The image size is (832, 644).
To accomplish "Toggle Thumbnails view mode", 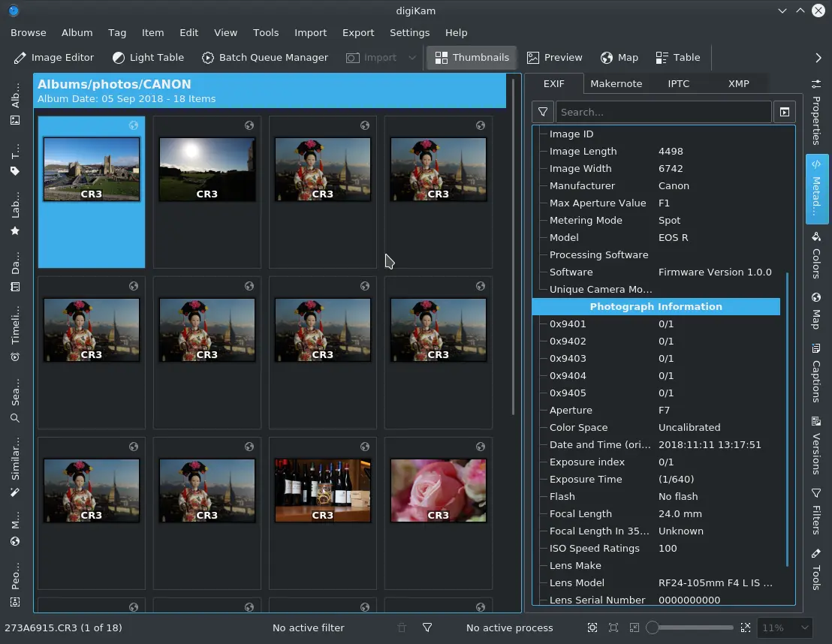I will point(472,57).
